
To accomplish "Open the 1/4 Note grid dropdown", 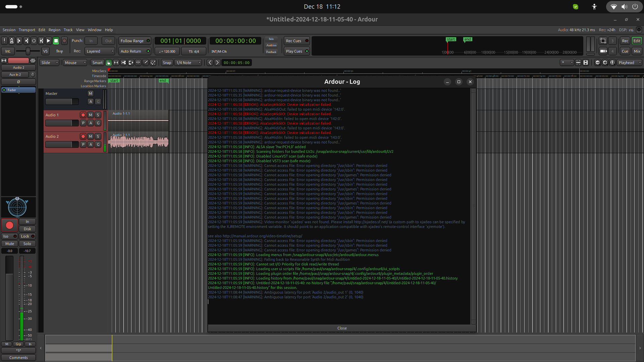I will pos(188,63).
